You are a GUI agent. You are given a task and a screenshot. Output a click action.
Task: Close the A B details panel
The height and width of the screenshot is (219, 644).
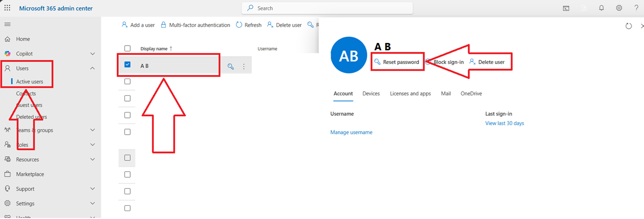[x=642, y=26]
